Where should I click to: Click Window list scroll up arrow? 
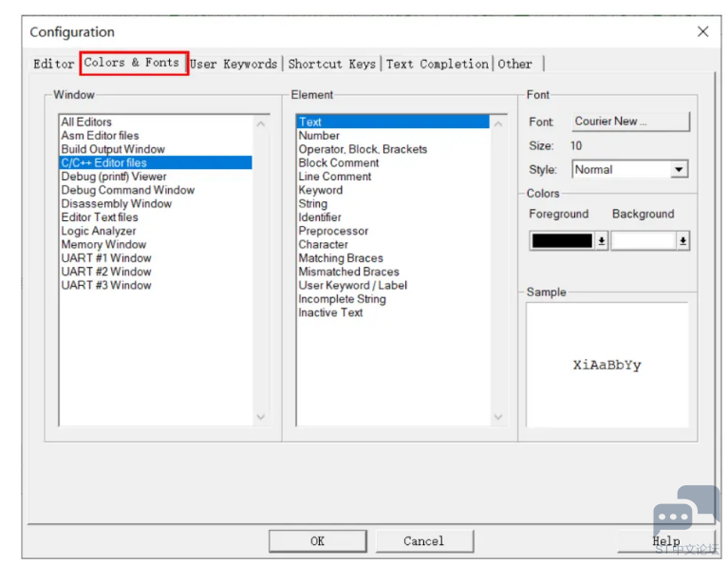coord(261,123)
